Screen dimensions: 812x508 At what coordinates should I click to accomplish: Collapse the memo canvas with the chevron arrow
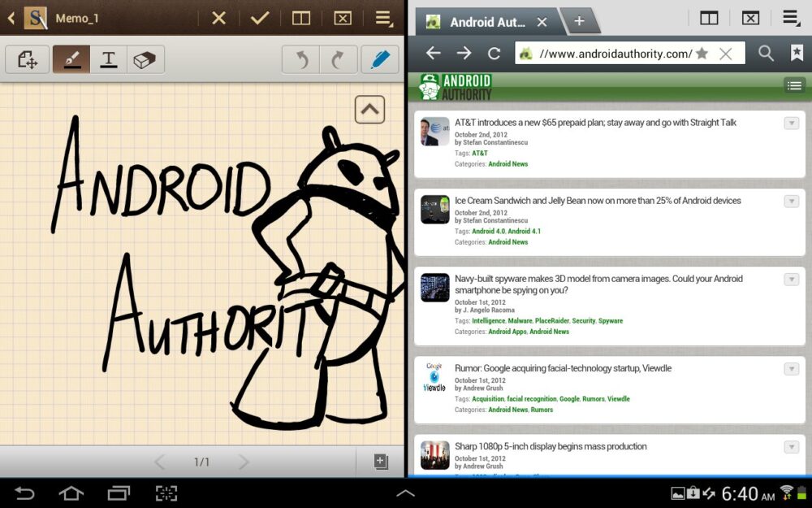369,107
